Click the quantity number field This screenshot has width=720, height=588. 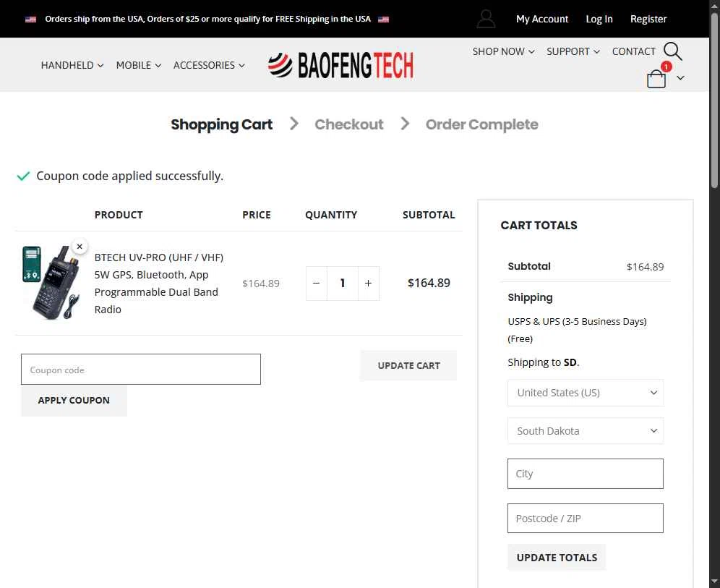tap(343, 284)
